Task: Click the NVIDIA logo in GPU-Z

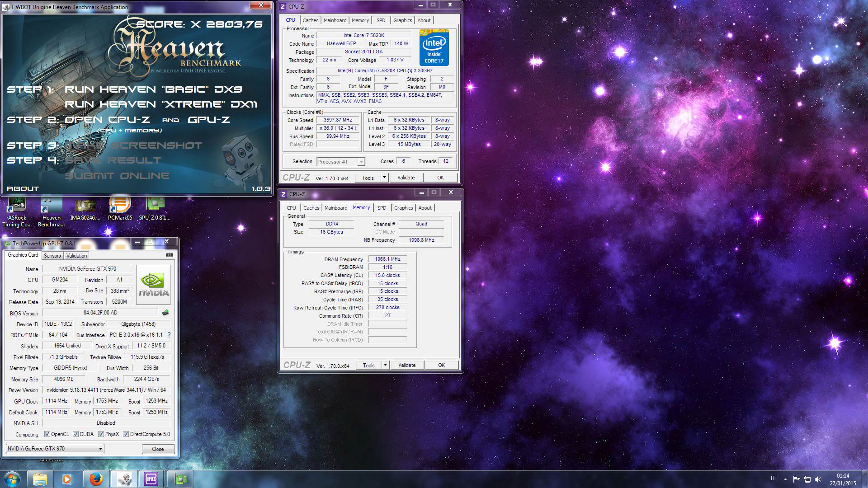Action: 153,285
